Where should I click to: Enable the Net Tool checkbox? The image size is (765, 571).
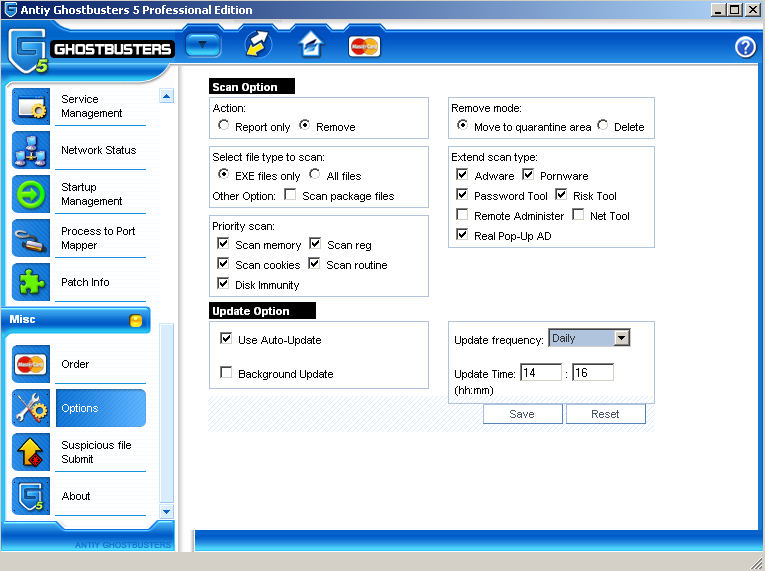tap(578, 214)
